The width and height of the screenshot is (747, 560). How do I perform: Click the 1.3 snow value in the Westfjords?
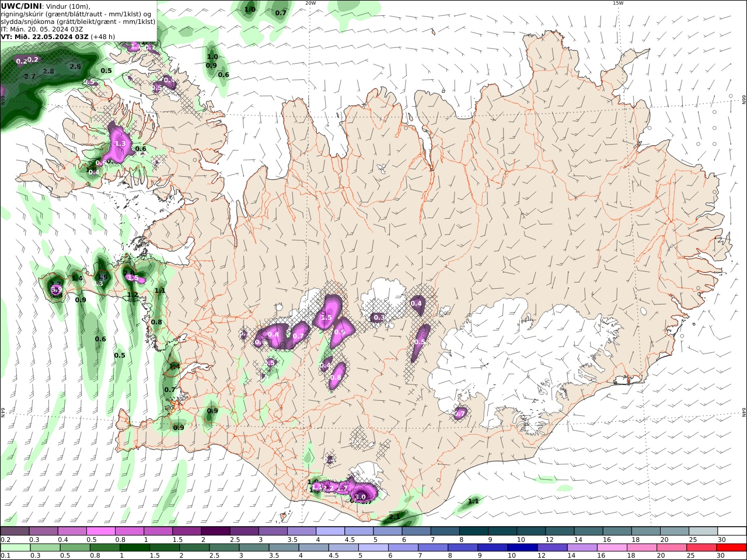coord(121,143)
